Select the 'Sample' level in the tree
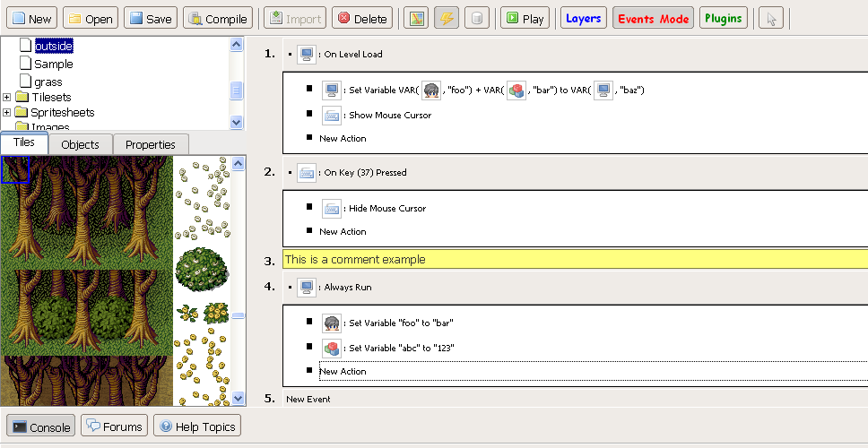This screenshot has height=448, width=868. tap(53, 65)
